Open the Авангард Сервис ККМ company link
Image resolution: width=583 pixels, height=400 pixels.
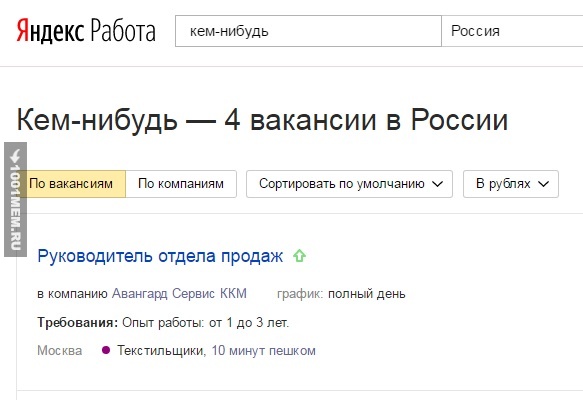click(x=179, y=293)
